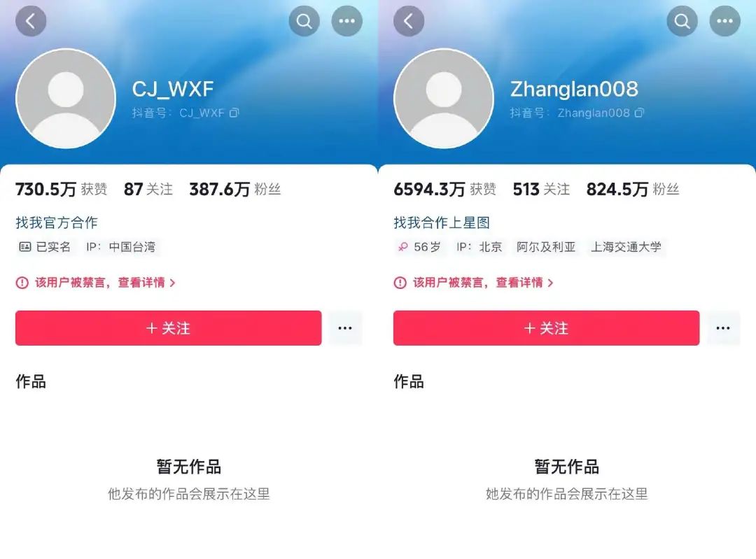Tap back arrow on CJ_WXF profile
The height and width of the screenshot is (559, 756).
point(31,21)
